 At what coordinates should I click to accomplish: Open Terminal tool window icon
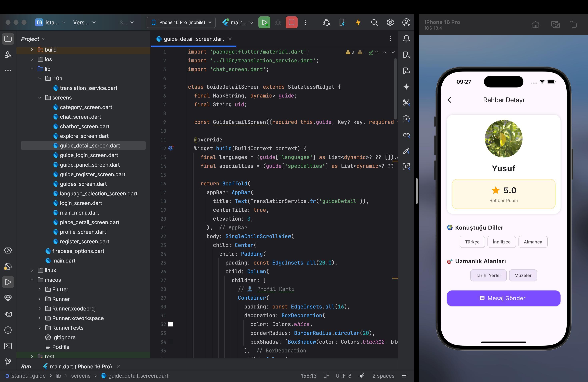coord(8,346)
